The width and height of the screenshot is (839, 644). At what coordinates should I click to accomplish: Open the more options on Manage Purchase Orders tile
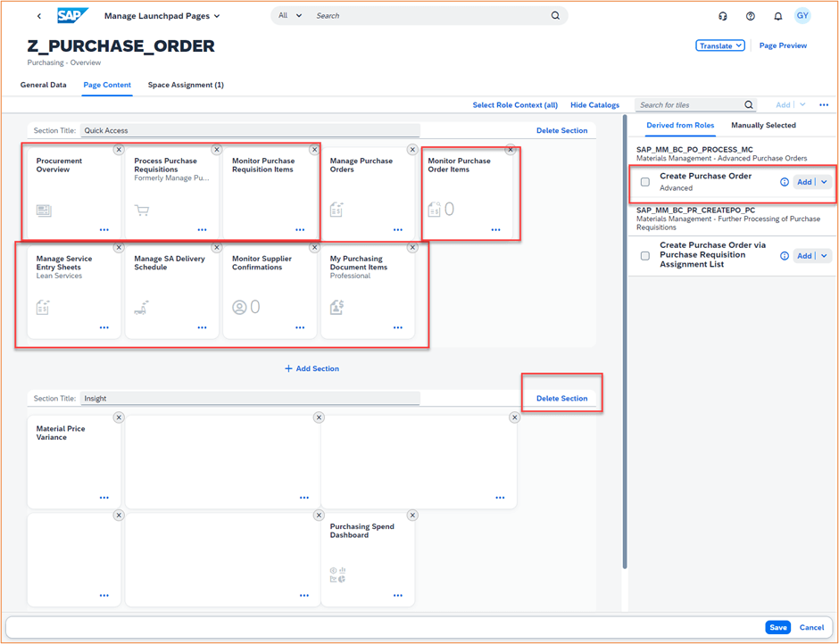398,229
